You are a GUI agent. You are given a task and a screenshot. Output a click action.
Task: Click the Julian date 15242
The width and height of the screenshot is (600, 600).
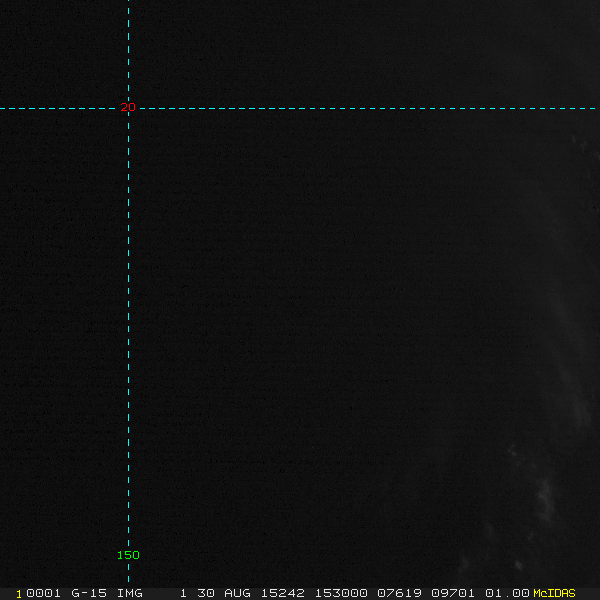click(x=283, y=593)
